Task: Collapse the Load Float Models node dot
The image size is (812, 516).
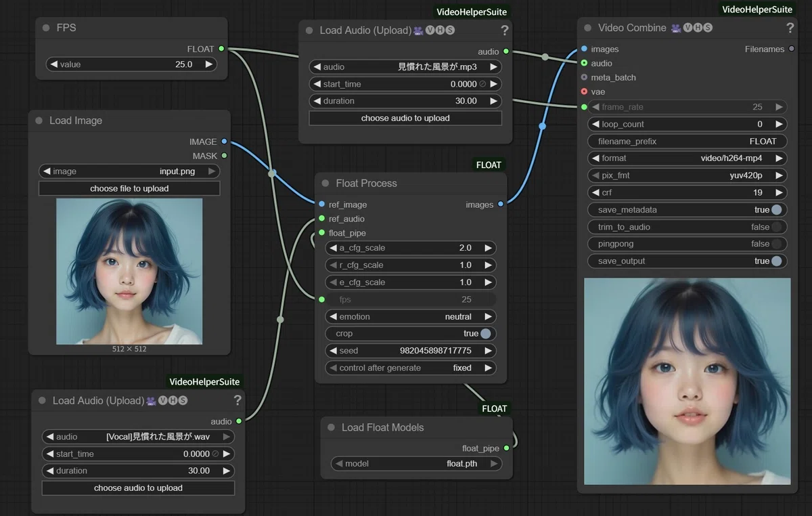Action: (x=331, y=427)
